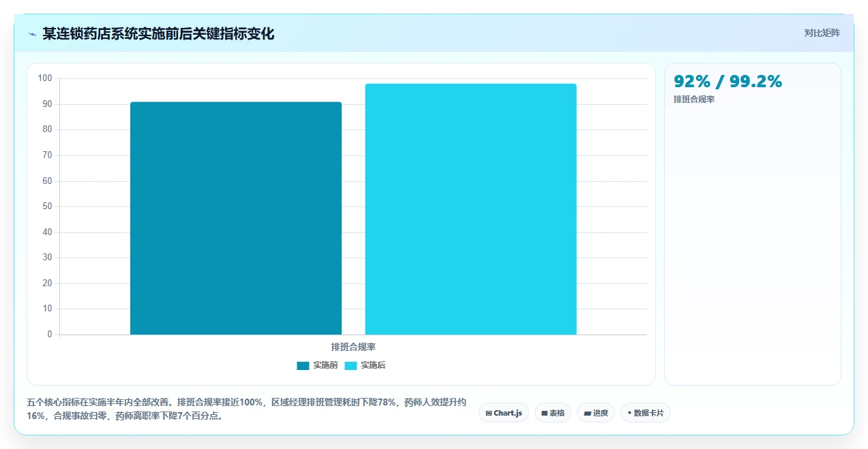Click the chart title 某连锁药店系统实施前后关键指标变化
Image resolution: width=868 pixels, height=449 pixels.
pyautogui.click(x=158, y=33)
